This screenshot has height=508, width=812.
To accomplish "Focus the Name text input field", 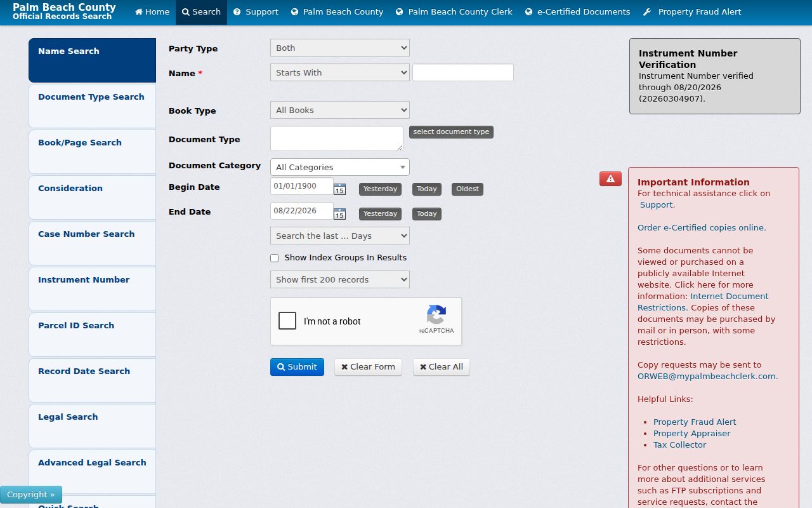I will point(463,72).
